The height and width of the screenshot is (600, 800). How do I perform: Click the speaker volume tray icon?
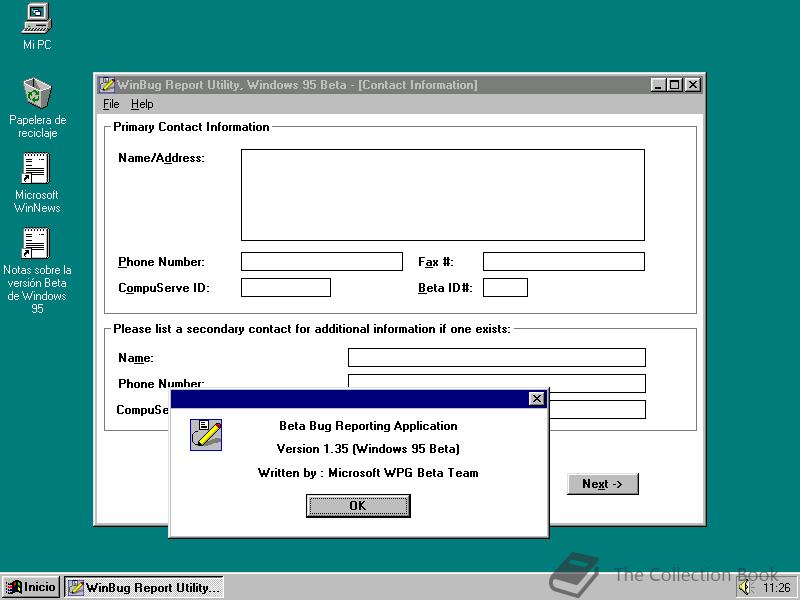tap(745, 588)
